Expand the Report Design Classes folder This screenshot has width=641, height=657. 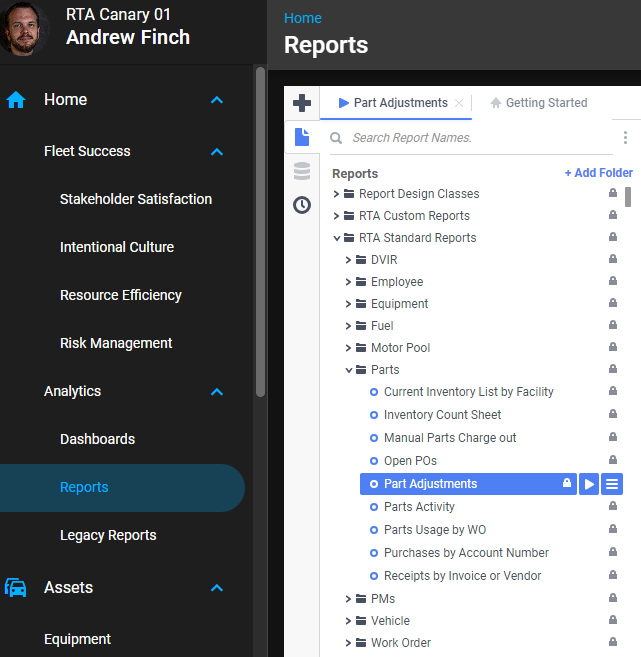click(x=337, y=194)
